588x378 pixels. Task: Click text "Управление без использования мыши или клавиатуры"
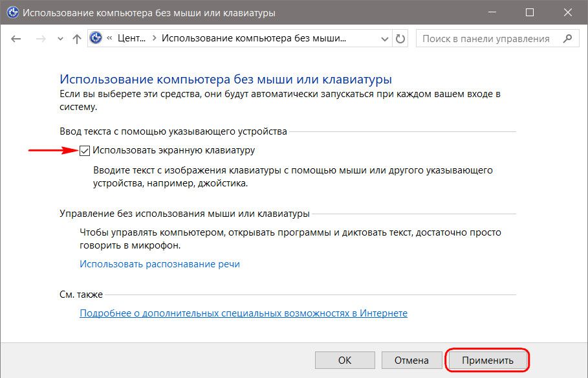pyautogui.click(x=184, y=214)
